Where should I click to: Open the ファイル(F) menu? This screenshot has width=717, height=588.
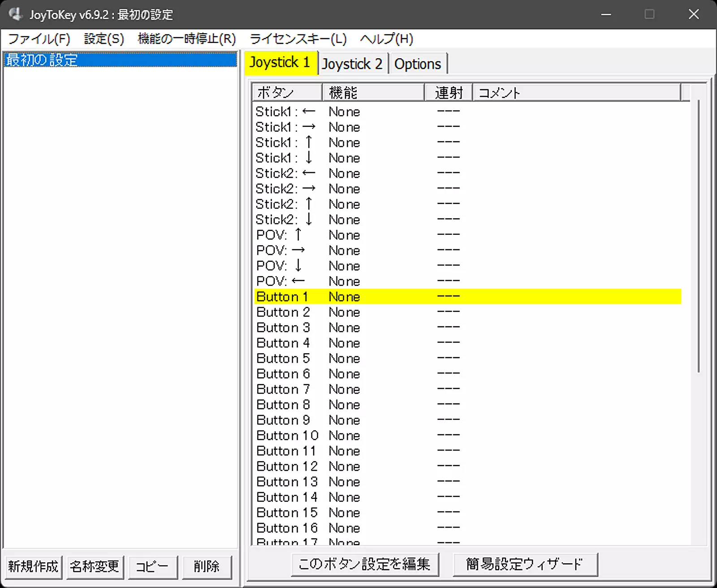(39, 39)
